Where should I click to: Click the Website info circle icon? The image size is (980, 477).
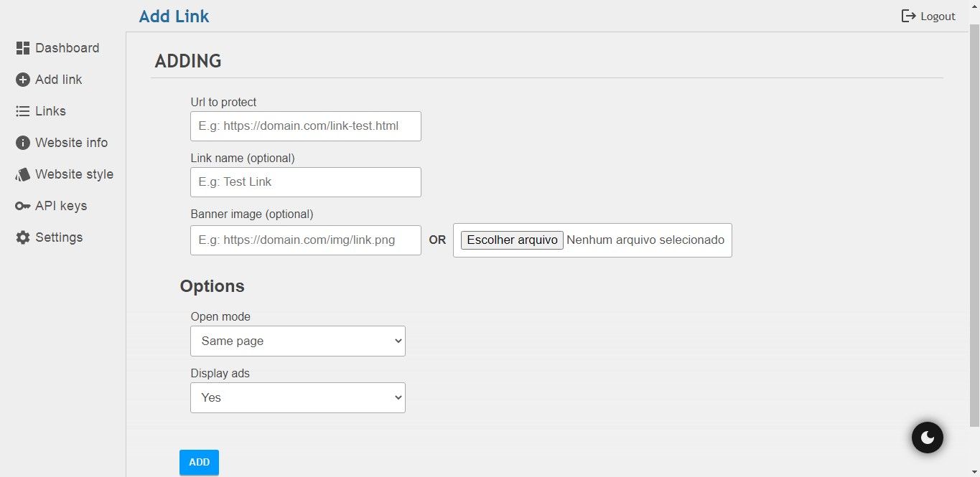coord(23,143)
